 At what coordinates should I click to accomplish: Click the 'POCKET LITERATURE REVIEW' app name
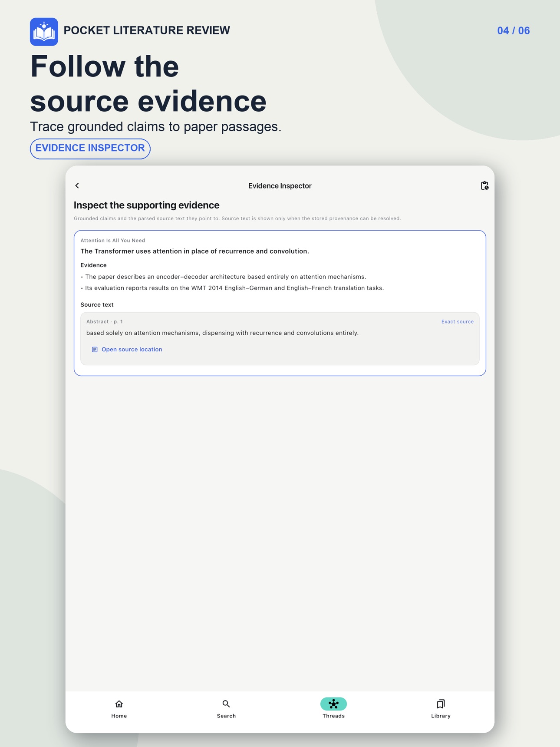(x=147, y=30)
